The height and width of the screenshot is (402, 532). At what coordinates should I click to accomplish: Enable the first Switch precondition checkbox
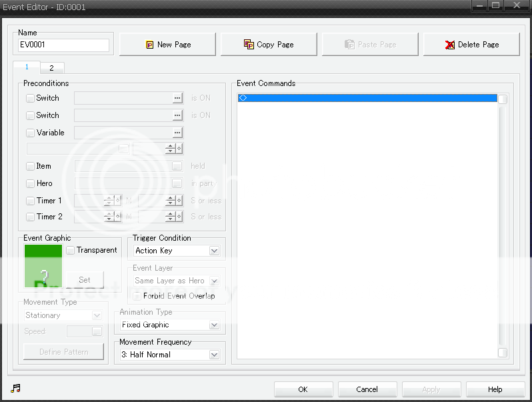[30, 98]
